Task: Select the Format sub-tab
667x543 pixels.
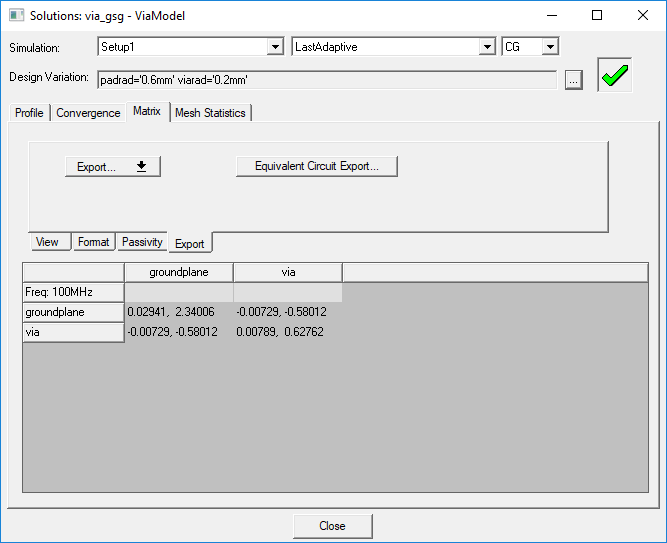Action: 94,242
